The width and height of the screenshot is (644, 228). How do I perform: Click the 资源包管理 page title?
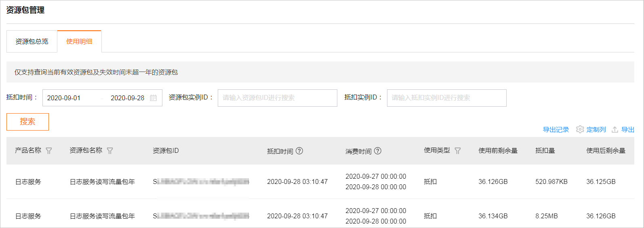25,10
